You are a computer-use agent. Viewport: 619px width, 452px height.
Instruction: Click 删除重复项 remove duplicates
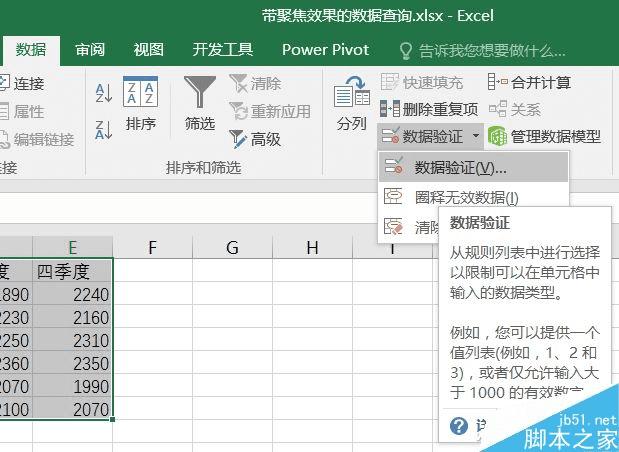(x=429, y=109)
